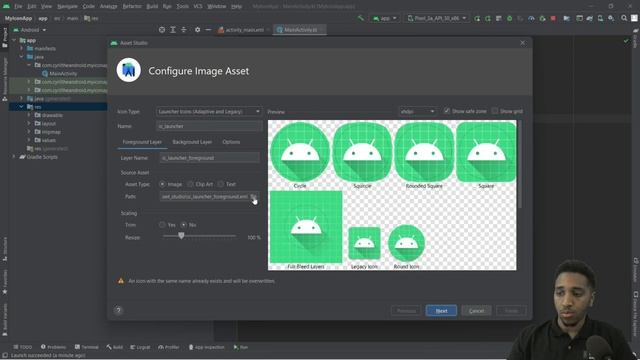Open the Run tool window

click(x=241, y=347)
